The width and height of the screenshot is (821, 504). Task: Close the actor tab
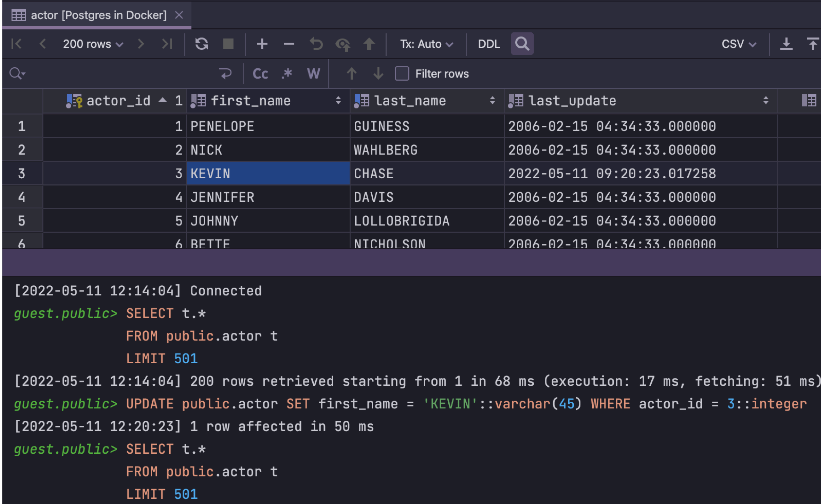point(179,15)
